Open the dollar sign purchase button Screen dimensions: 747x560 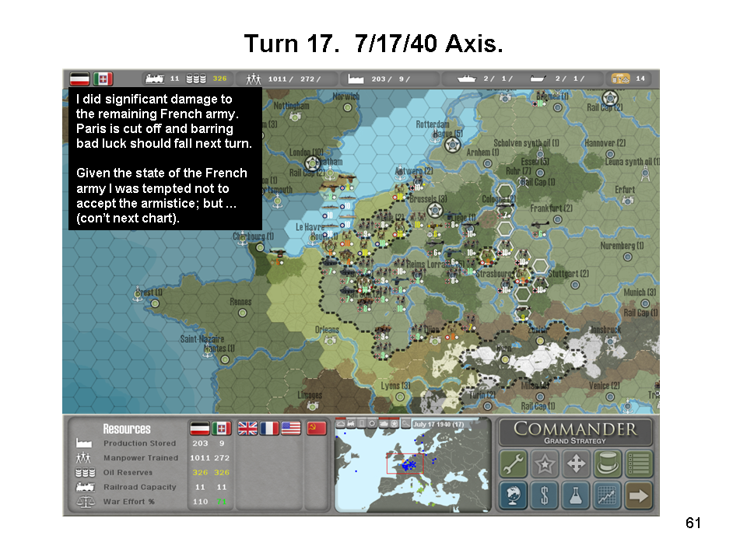click(x=545, y=495)
